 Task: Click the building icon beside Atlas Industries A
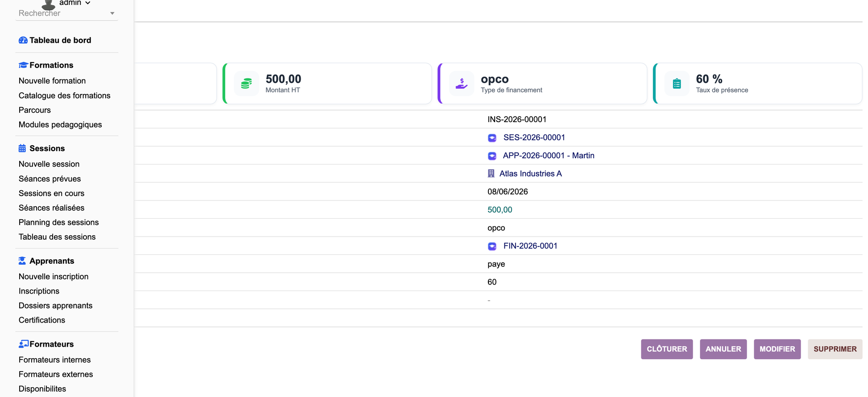click(x=491, y=173)
